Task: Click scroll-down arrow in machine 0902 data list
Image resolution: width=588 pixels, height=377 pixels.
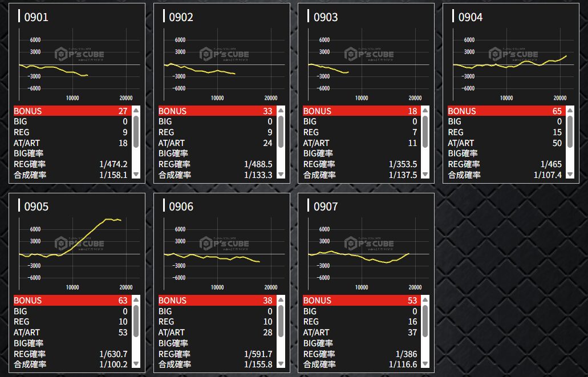Action: tap(281, 175)
